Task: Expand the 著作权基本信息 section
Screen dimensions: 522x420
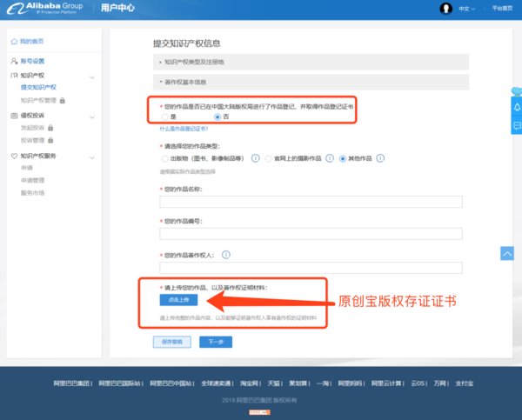Action: (311, 82)
